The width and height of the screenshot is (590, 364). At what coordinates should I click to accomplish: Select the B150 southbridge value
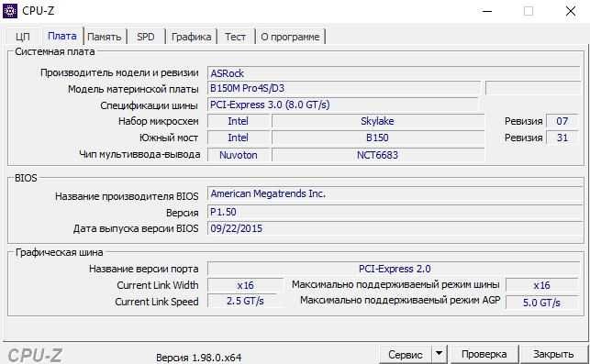(378, 138)
